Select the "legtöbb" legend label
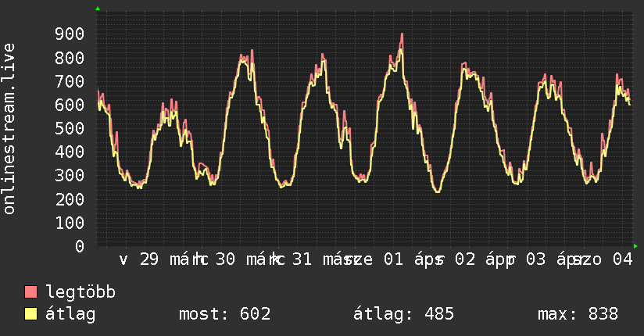This screenshot has height=336, width=644. pyautogui.click(x=81, y=292)
